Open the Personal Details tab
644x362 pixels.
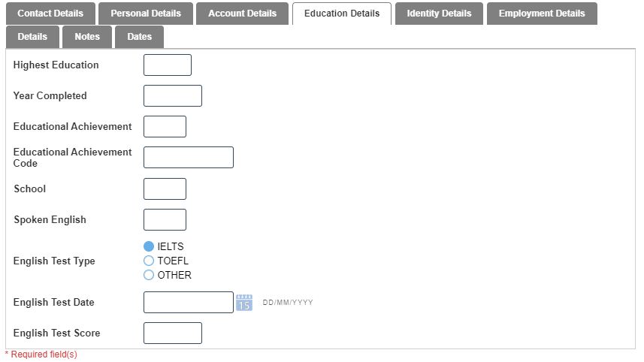click(146, 14)
